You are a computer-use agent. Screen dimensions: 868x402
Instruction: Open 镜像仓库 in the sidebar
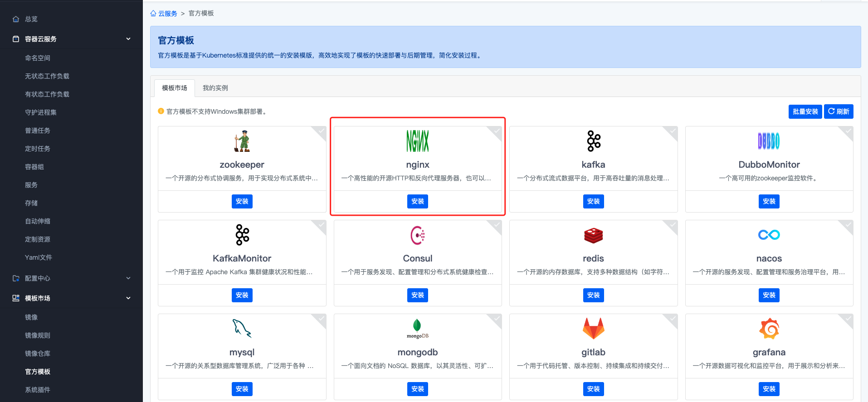[x=38, y=354]
